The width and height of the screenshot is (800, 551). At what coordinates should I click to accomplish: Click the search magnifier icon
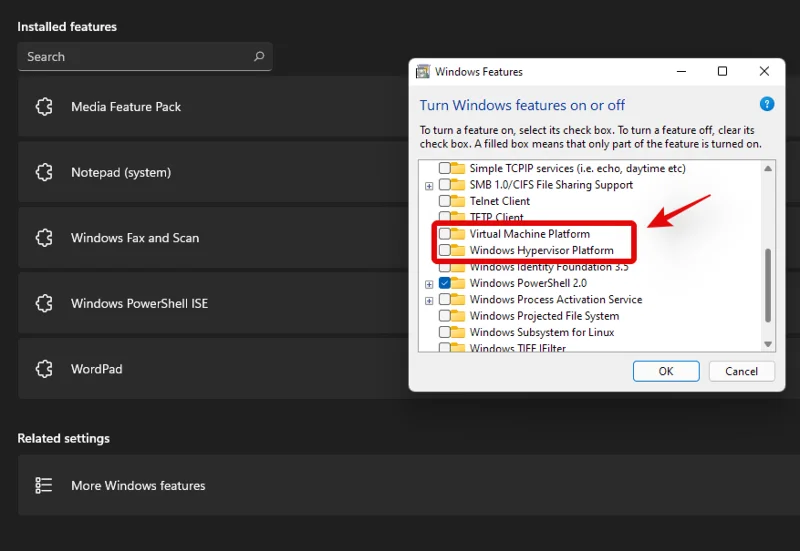pos(259,57)
